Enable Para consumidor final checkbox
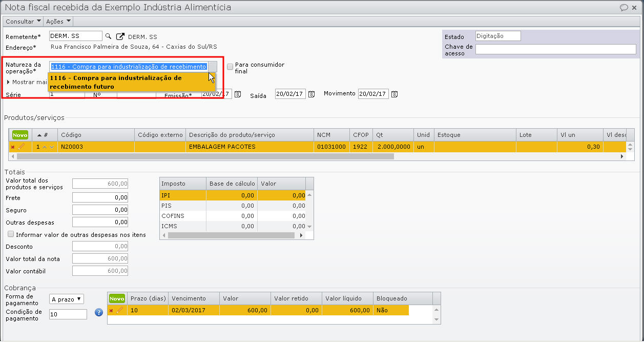This screenshot has width=644, height=342. [x=230, y=67]
